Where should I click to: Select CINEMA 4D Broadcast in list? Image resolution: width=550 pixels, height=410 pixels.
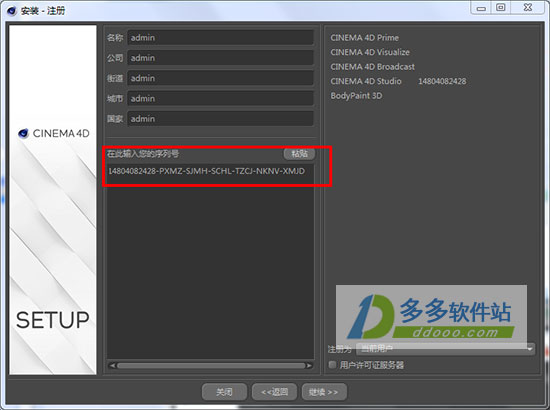click(372, 67)
